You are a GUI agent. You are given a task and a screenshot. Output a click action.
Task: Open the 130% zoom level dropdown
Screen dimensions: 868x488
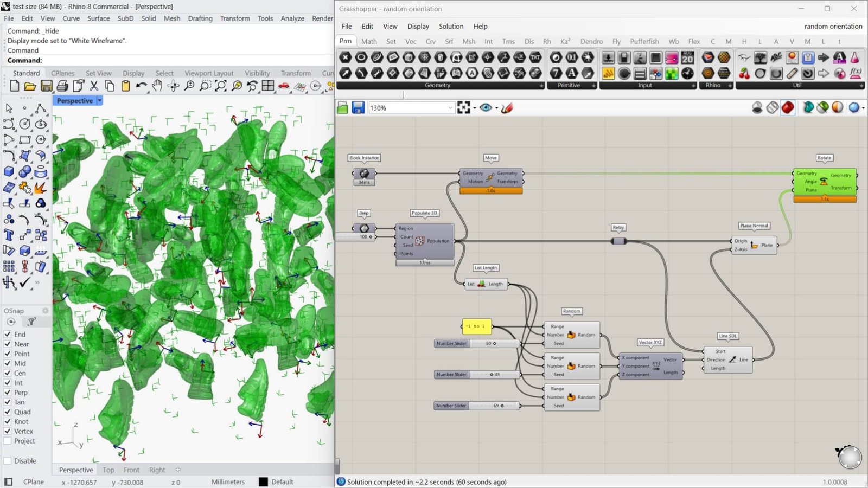pos(411,108)
